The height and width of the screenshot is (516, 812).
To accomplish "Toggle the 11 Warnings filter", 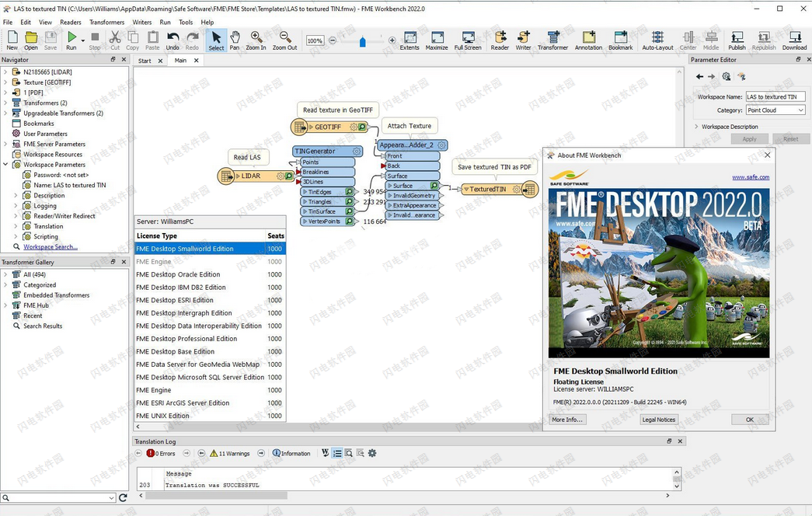I will pos(230,453).
